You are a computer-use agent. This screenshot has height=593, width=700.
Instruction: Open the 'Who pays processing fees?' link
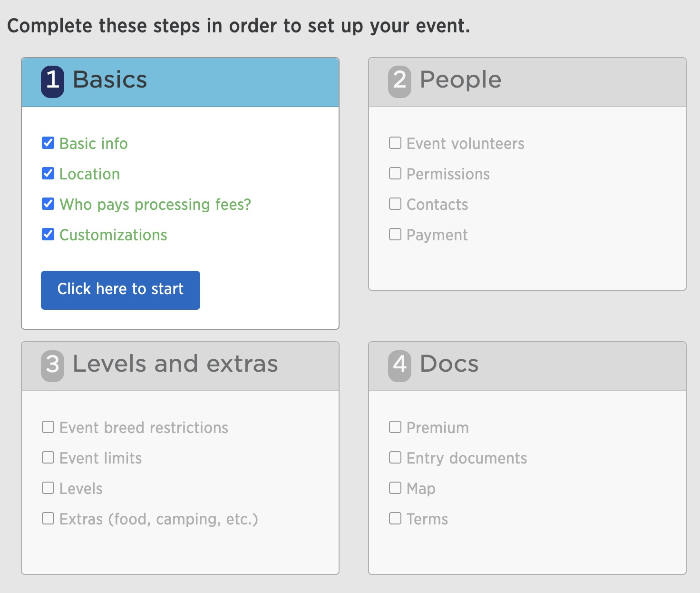(155, 205)
